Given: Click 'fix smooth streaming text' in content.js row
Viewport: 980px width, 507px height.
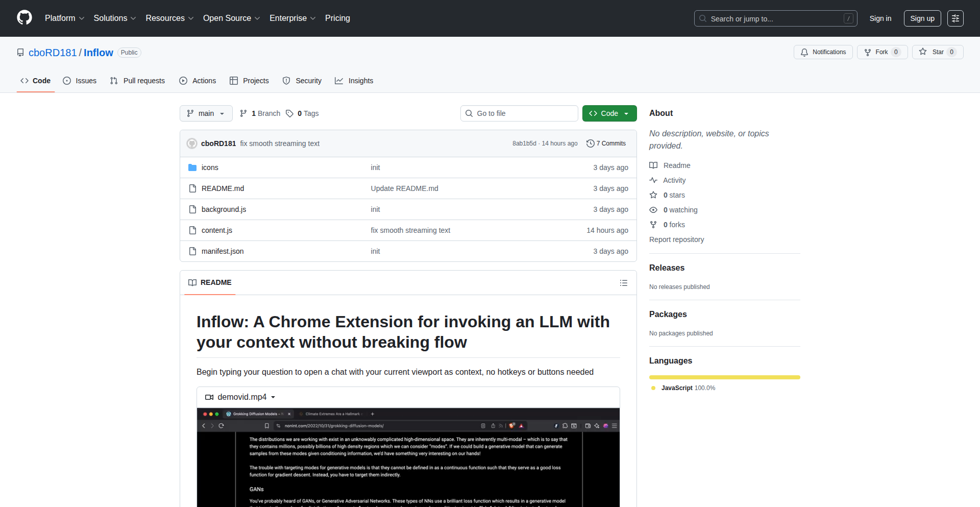Looking at the screenshot, I should (410, 230).
